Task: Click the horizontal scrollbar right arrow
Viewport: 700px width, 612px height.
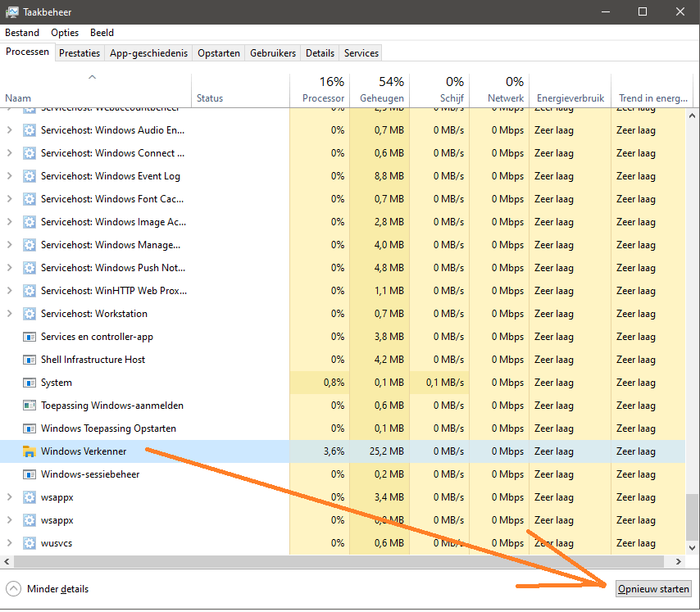Action: [678, 561]
